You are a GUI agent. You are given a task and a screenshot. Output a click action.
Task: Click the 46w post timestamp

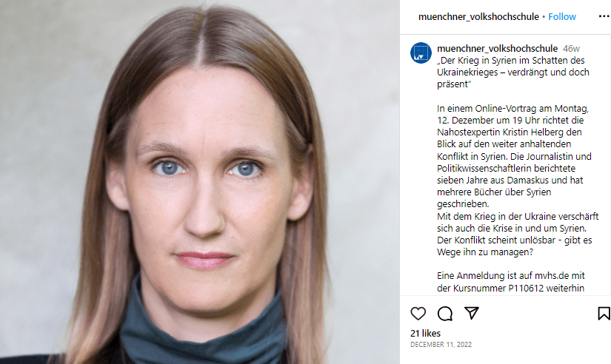[571, 49]
